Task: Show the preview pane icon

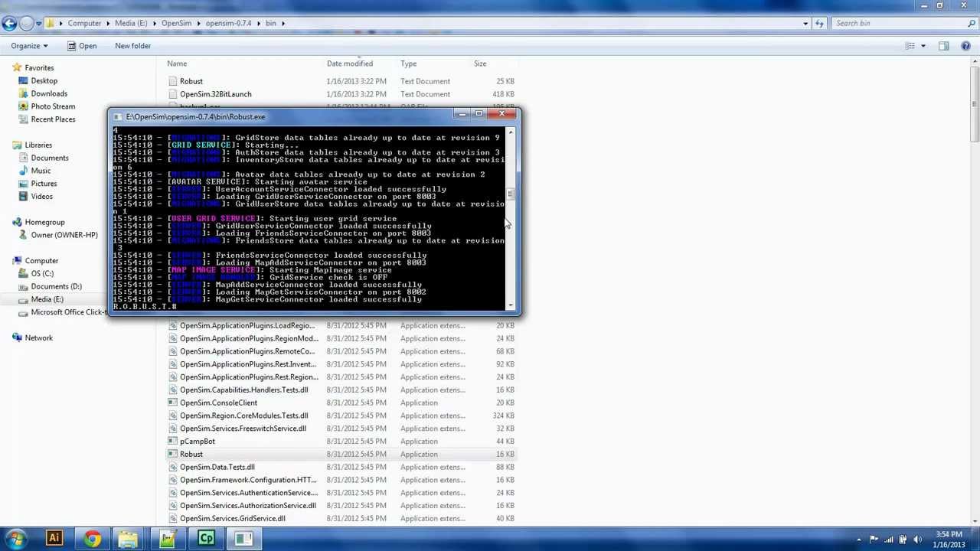Action: [943, 46]
